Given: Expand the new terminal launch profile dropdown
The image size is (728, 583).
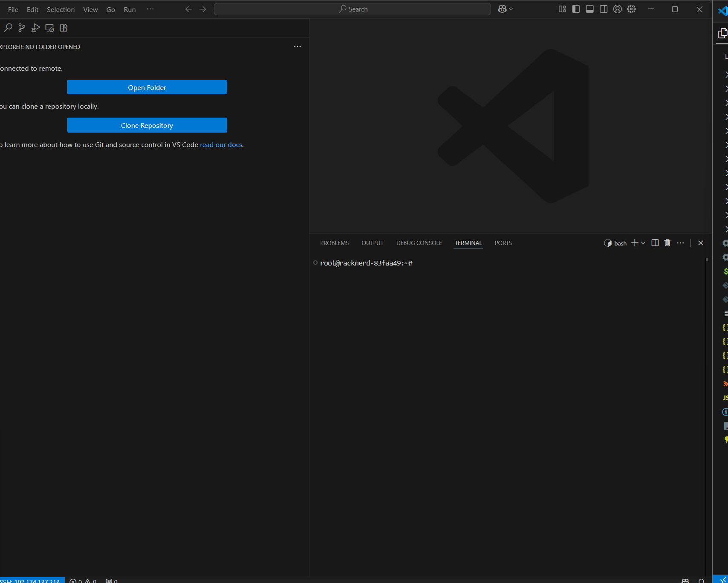Looking at the screenshot, I should tap(643, 243).
